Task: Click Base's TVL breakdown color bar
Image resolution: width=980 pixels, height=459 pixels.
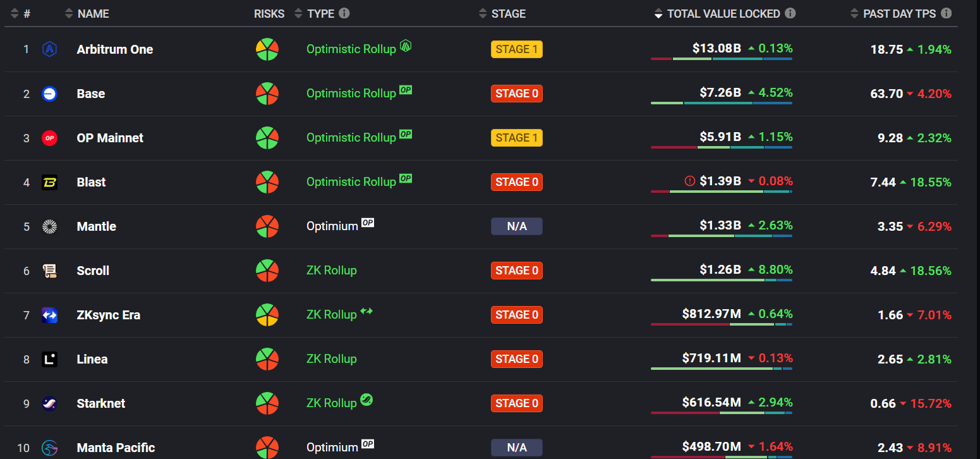Action: pyautogui.click(x=721, y=103)
